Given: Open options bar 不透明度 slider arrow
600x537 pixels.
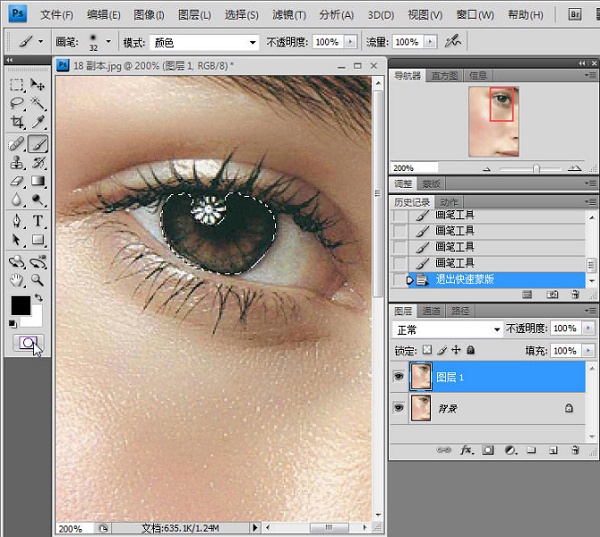Looking at the screenshot, I should 350,41.
